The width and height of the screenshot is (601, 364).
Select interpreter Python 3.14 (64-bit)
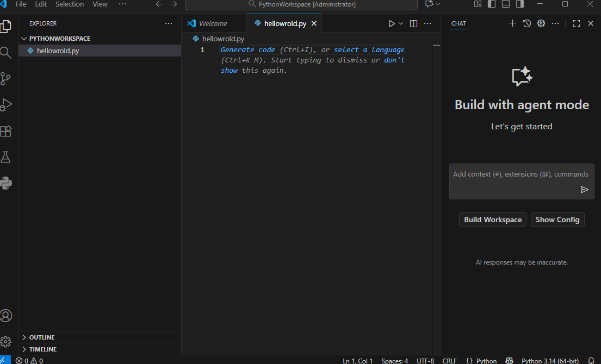pos(550,361)
